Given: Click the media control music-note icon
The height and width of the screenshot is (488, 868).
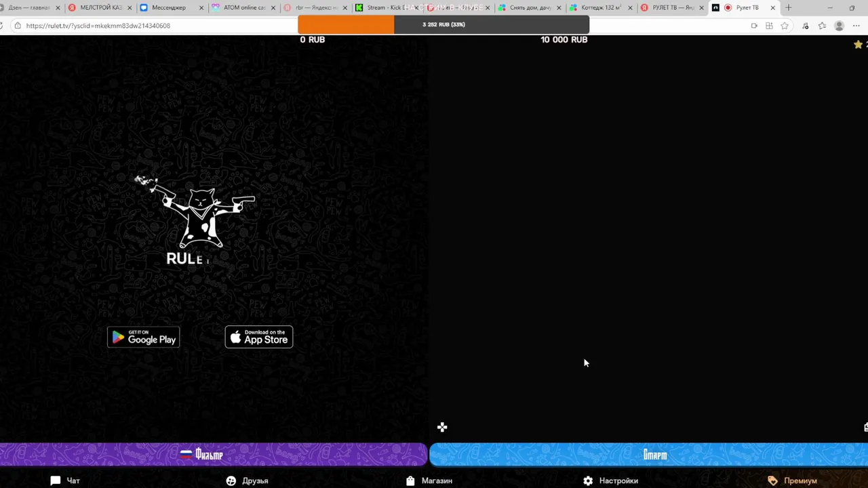Looking at the screenshot, I should click(x=806, y=26).
